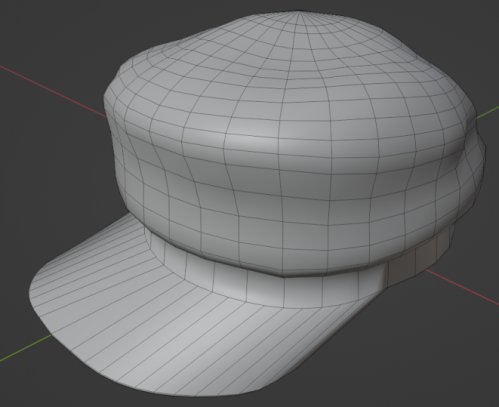The height and width of the screenshot is (407, 499).
Task: Click the green axis line at the upper right
Action: [488, 112]
